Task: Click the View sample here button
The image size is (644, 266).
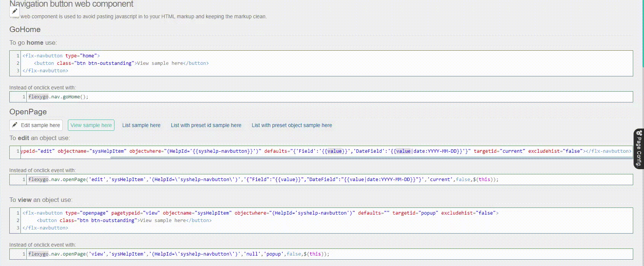Action: tap(91, 125)
